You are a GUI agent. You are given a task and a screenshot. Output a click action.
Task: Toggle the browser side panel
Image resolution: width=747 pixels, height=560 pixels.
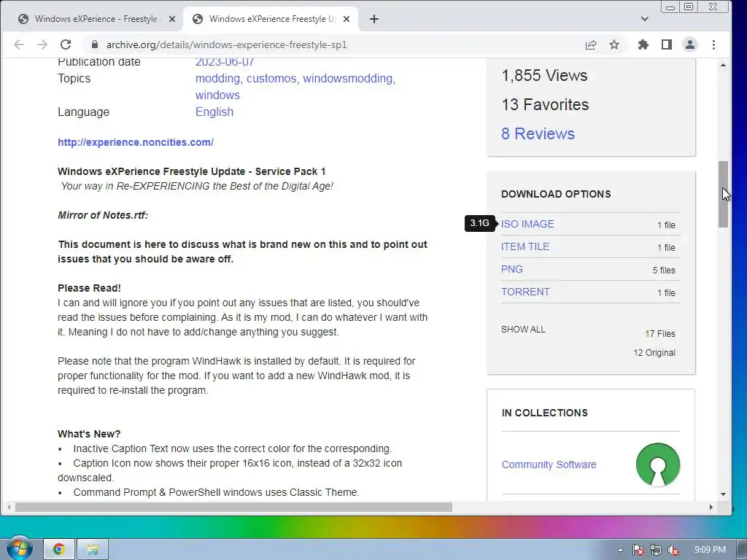[x=667, y=44]
